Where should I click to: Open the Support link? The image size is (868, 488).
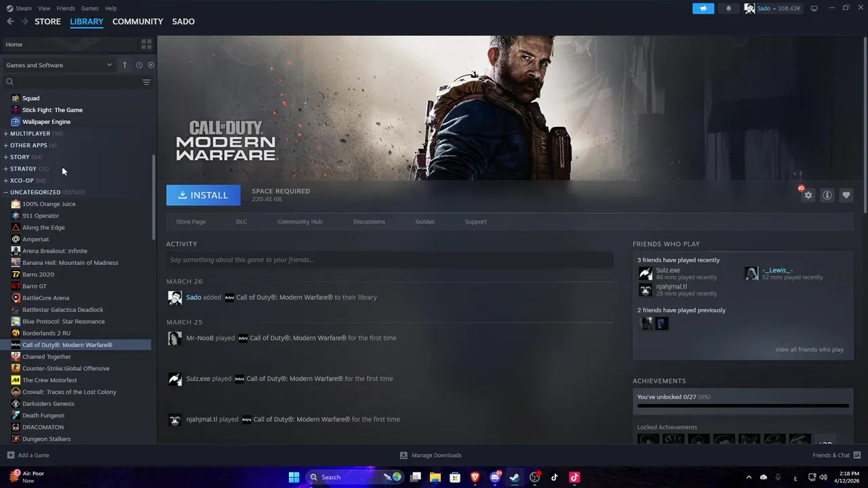pyautogui.click(x=475, y=222)
